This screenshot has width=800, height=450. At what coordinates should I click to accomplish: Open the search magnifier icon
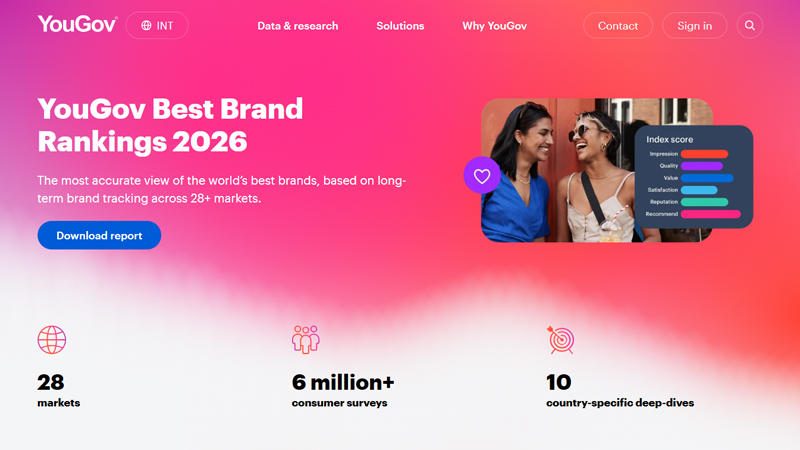pos(749,26)
